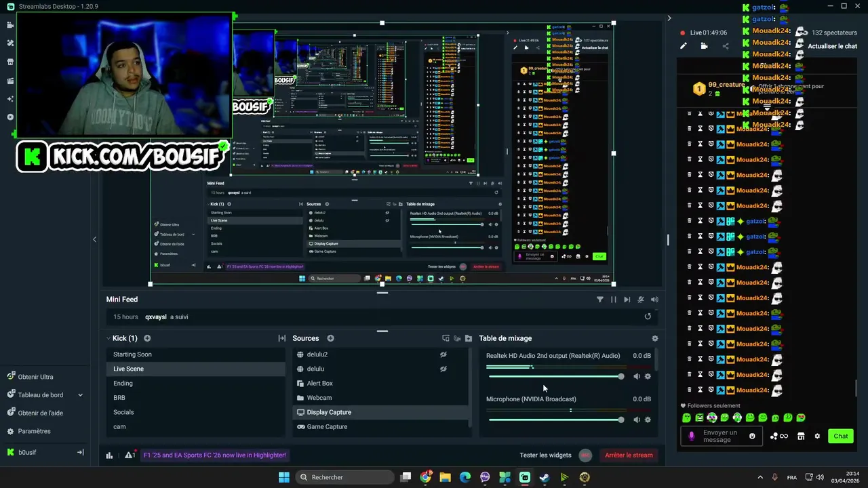Viewport: 868px width, 488px height.
Task: Switch to the Ending scene
Action: (x=195, y=383)
